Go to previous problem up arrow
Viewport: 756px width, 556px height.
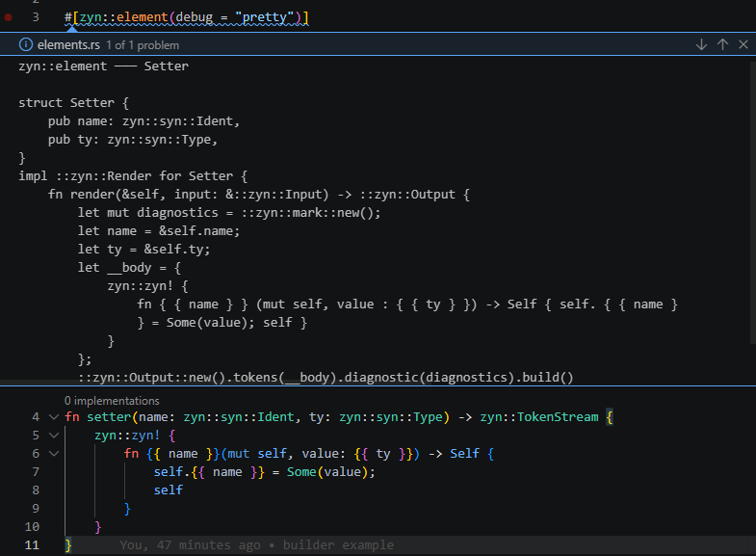(x=722, y=44)
